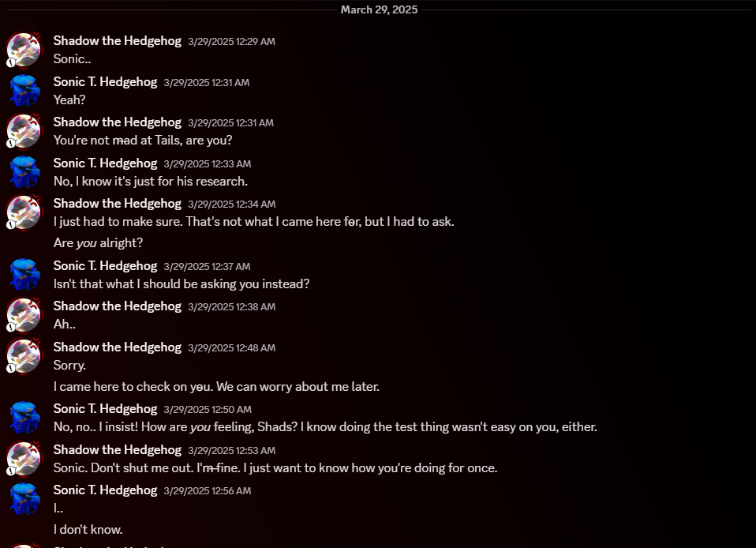Open Shadow's avatar on the 12:34 AM message
Viewport: 756px width, 548px height.
[x=24, y=212]
